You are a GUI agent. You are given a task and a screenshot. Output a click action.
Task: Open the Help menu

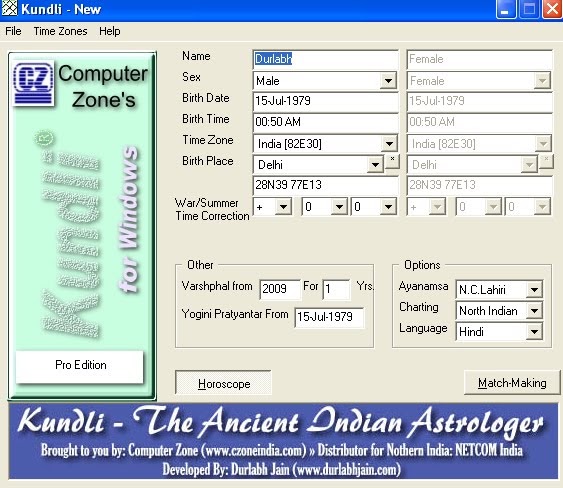click(x=110, y=31)
